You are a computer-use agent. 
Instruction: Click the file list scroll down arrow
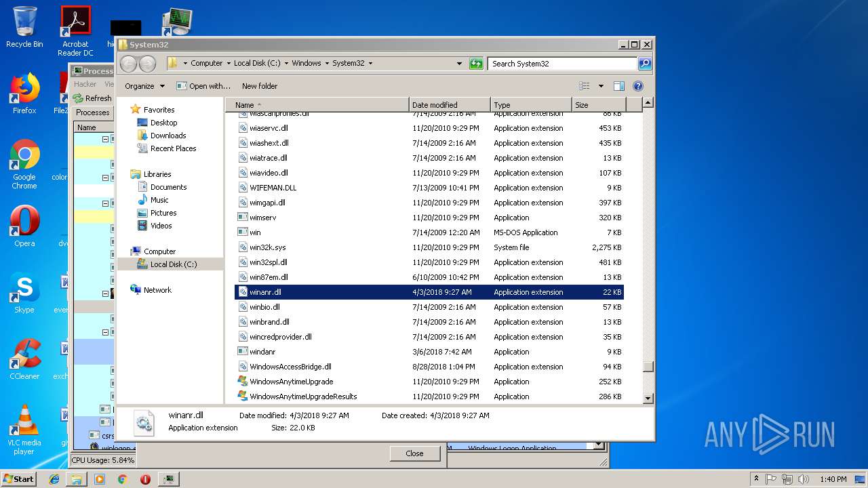point(648,399)
